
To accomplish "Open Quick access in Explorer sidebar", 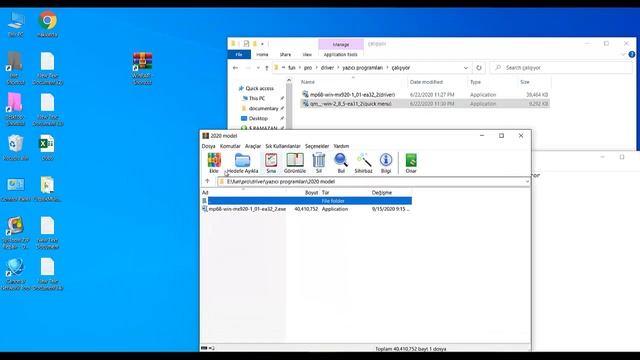I will [x=259, y=88].
